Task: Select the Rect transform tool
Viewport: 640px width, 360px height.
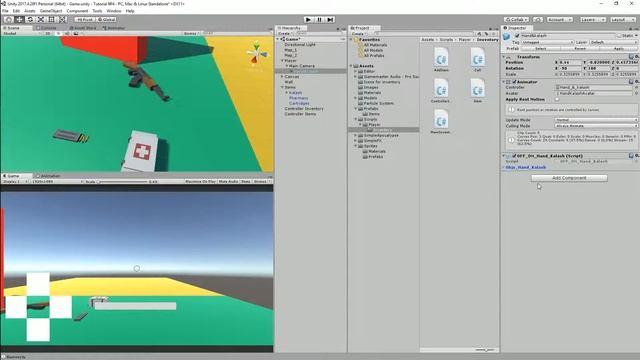Action: pyautogui.click(x=51, y=20)
